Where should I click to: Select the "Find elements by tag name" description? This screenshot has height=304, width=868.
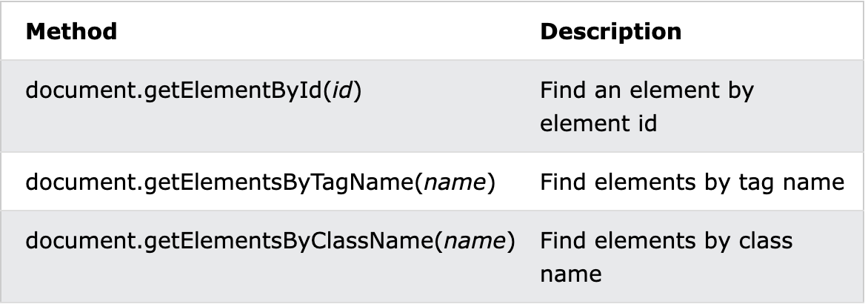tap(692, 182)
